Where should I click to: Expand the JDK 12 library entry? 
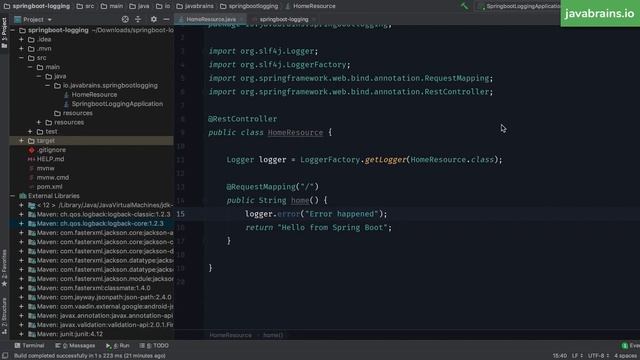[21, 205]
